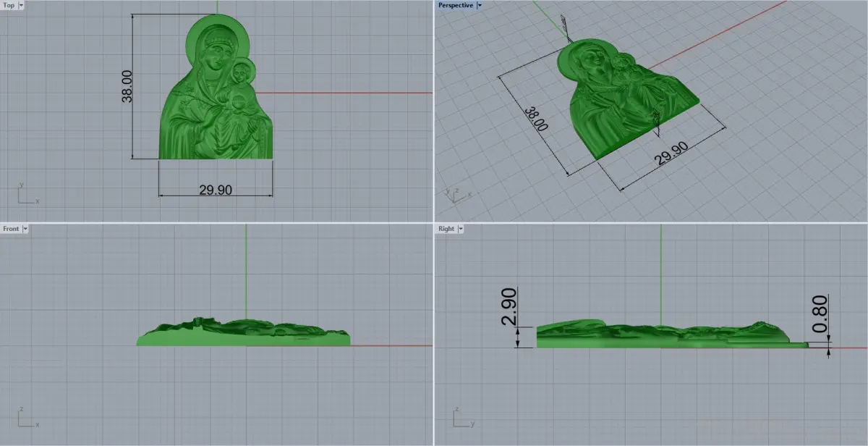Open the Right viewport dropdown arrow
Viewport: 868px width, 446px height.
[460, 229]
